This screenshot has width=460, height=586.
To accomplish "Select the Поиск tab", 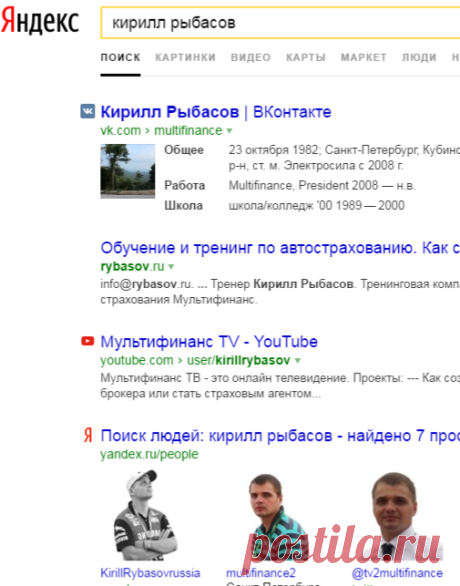I will pos(120,58).
